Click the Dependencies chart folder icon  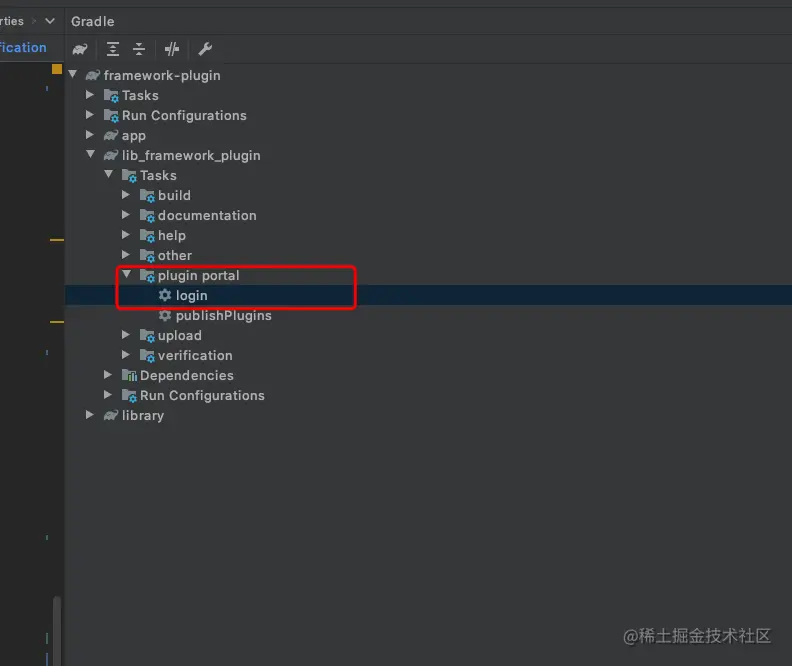[x=129, y=375]
